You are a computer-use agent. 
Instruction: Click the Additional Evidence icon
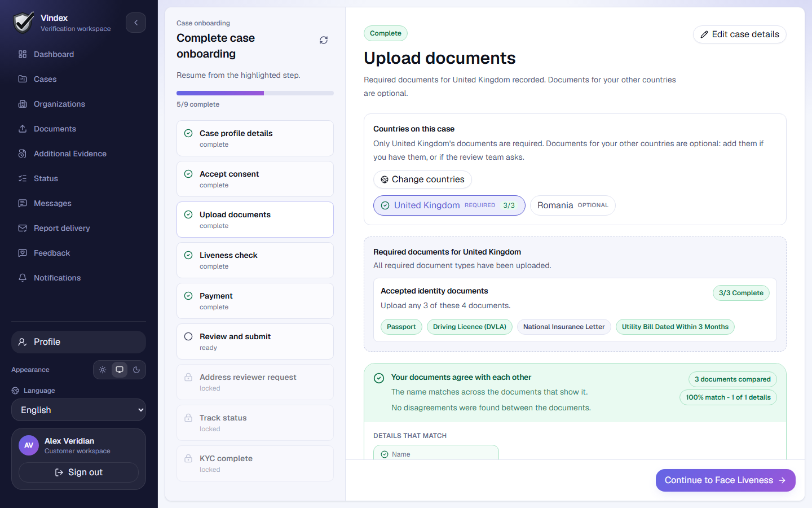click(23, 154)
